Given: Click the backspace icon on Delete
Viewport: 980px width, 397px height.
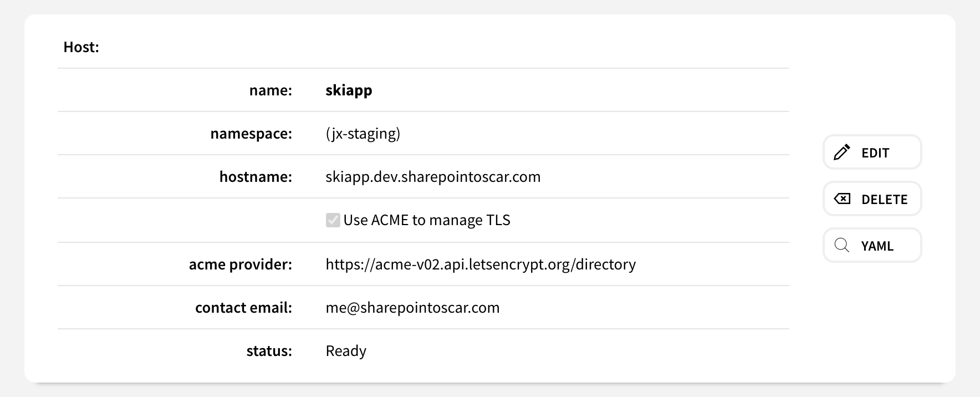Looking at the screenshot, I should [842, 199].
